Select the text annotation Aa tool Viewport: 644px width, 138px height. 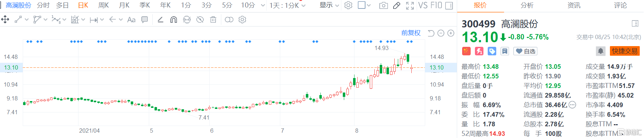[x=131, y=20]
